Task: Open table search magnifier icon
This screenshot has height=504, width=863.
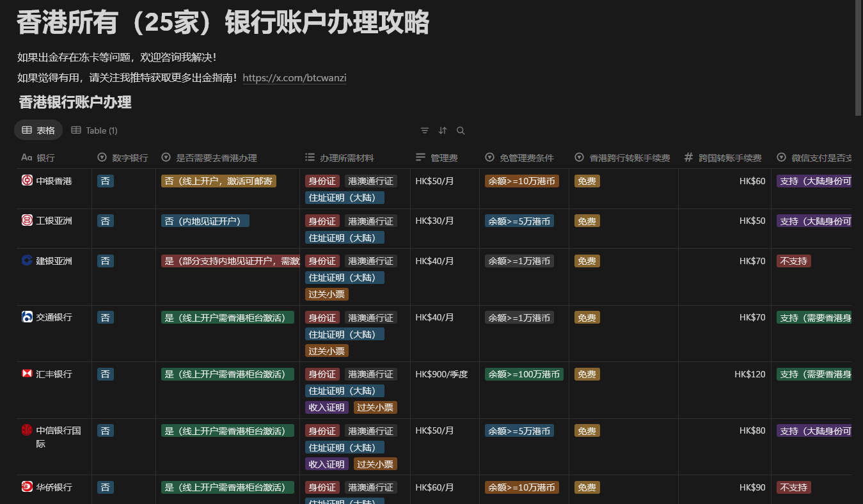Action: pos(461,130)
